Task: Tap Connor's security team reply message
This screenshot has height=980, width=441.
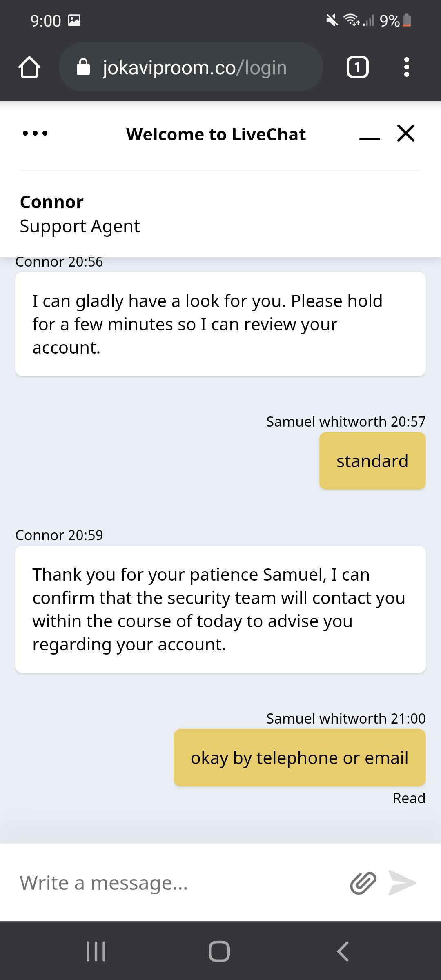Action: [220, 609]
